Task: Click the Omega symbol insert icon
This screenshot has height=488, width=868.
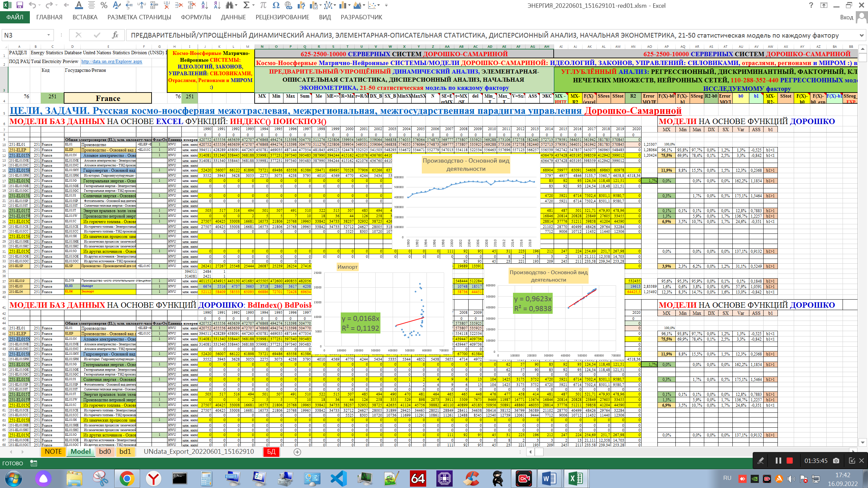Action: tap(276, 5)
